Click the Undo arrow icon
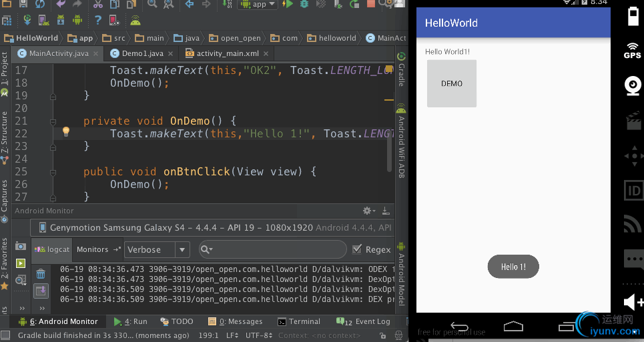 pyautogui.click(x=61, y=4)
